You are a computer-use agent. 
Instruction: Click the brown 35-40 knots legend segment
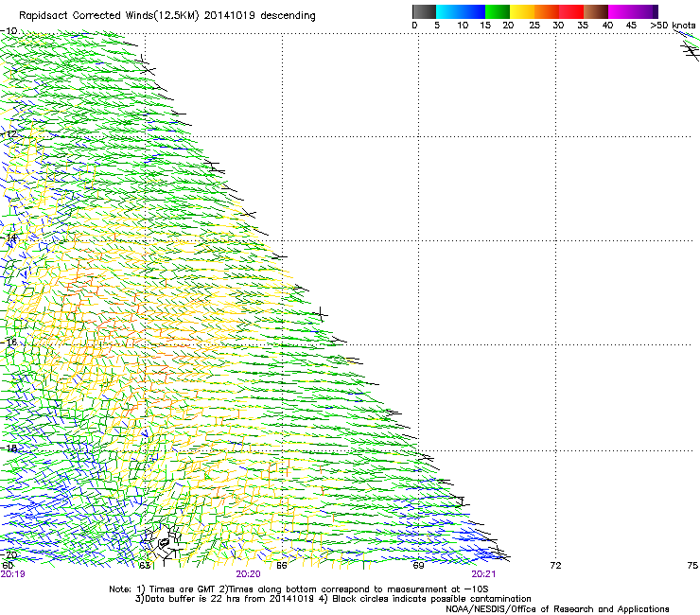click(596, 11)
